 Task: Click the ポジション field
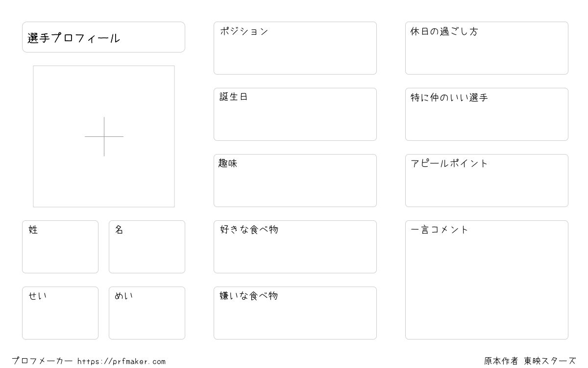[295, 48]
